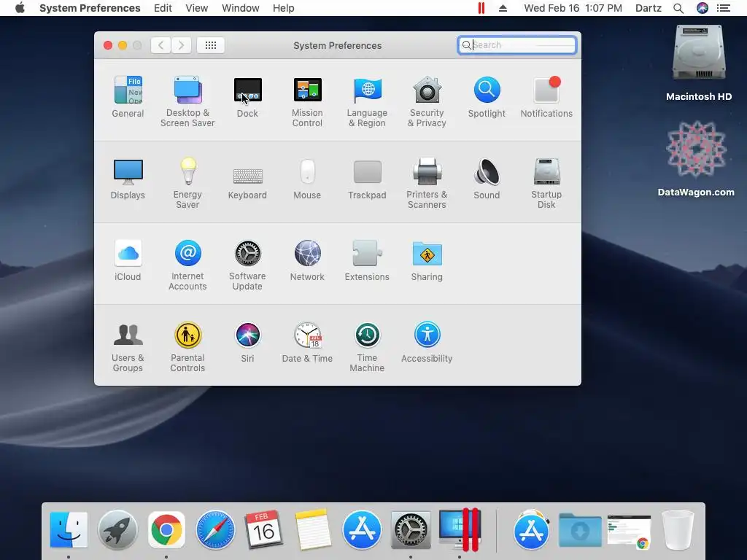Open Spotlight search from the menu bar
This screenshot has width=747, height=560.
coord(678,8)
